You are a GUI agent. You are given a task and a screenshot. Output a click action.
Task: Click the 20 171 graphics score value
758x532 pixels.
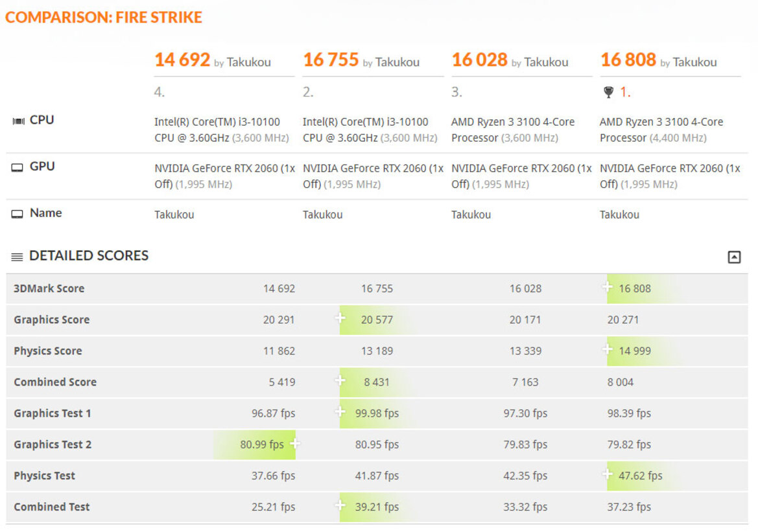[525, 320]
